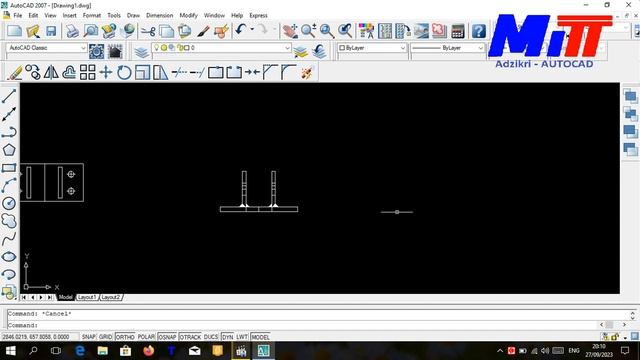
Task: Toggle DYN dynamic input button
Action: click(x=227, y=337)
